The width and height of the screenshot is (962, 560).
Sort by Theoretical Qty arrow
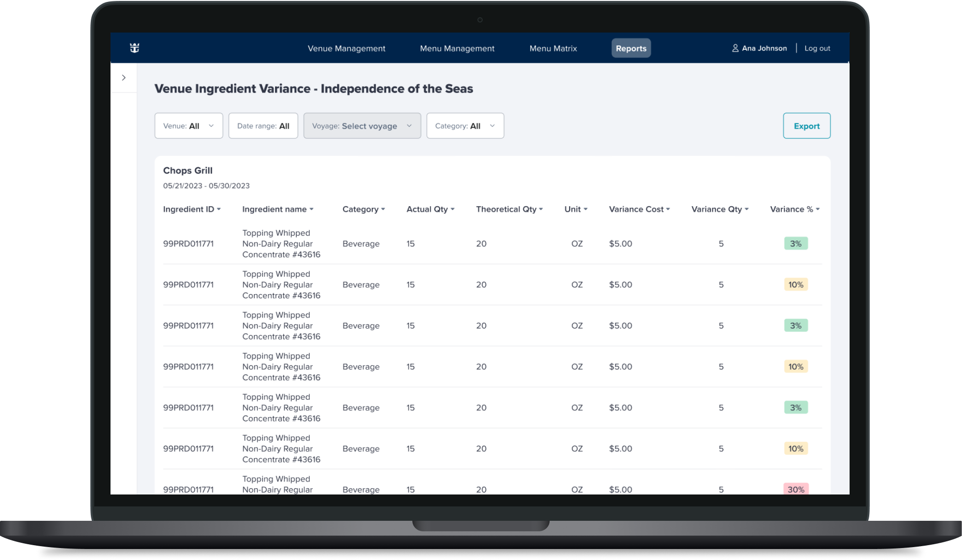tap(541, 209)
